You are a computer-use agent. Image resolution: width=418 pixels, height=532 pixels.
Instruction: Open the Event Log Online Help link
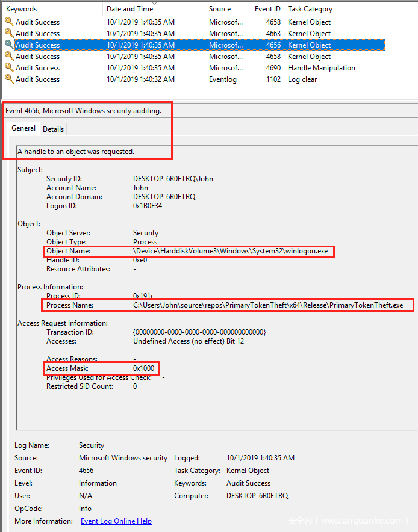[x=116, y=521]
